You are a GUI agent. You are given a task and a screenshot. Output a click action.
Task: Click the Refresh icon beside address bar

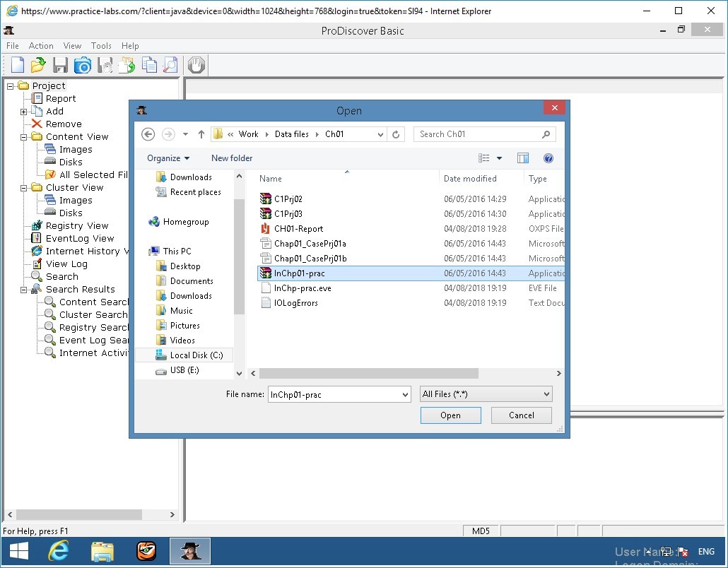point(396,134)
